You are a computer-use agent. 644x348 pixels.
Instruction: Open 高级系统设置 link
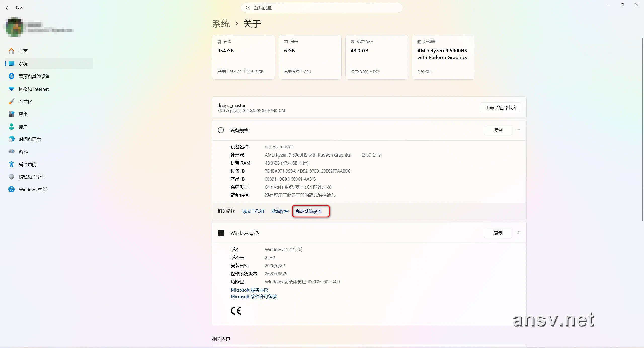309,212
